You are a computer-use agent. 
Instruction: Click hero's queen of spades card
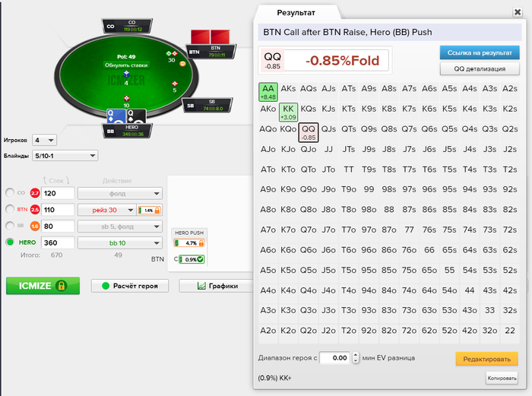point(136,116)
